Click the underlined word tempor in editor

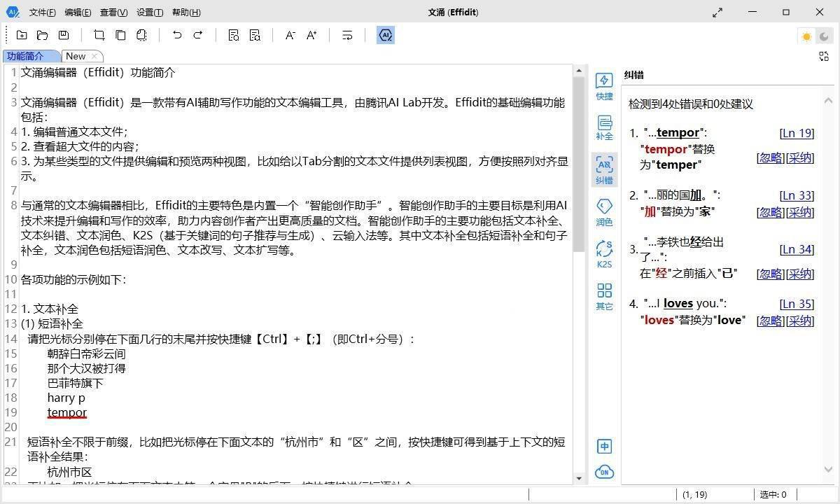coord(67,412)
